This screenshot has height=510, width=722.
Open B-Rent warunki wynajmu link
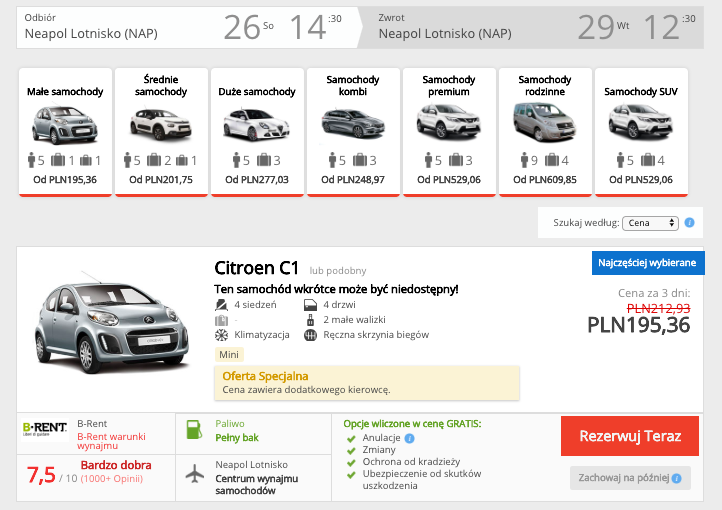111,441
